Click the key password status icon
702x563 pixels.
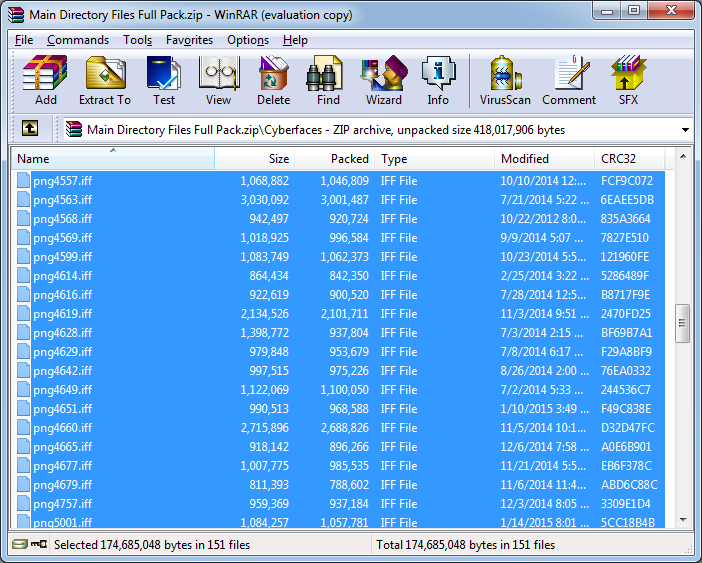point(39,544)
